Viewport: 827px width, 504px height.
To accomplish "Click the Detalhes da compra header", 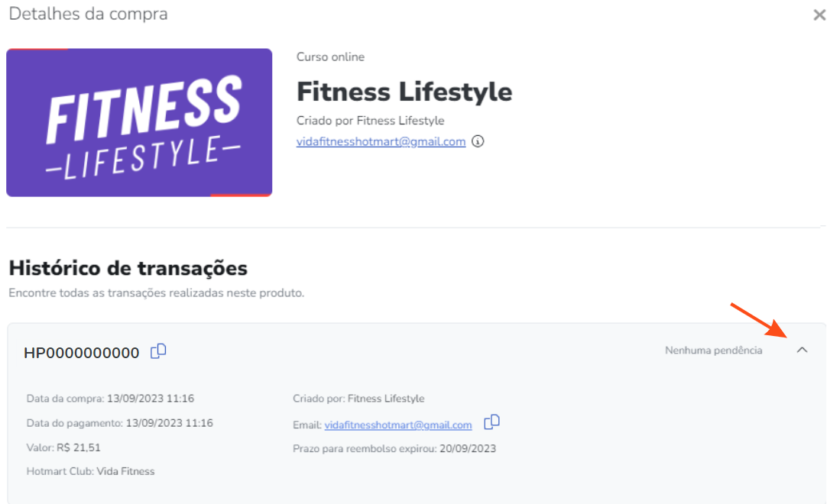I will [88, 14].
